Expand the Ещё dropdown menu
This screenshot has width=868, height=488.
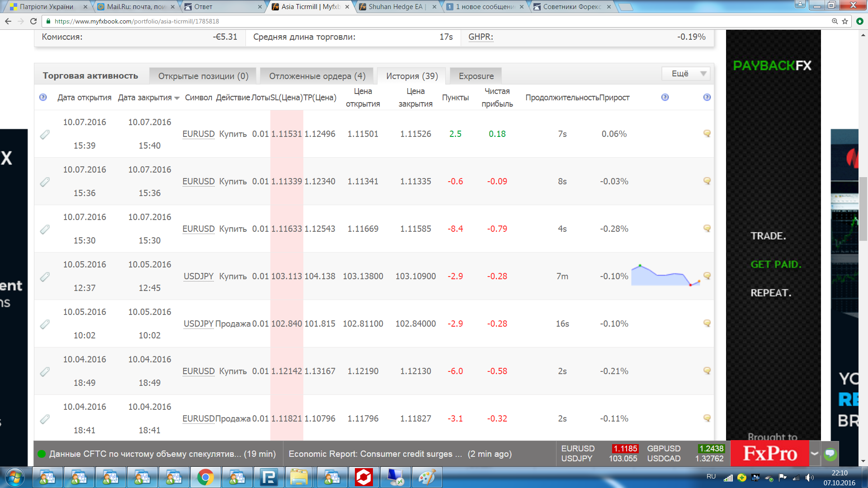[x=685, y=74]
